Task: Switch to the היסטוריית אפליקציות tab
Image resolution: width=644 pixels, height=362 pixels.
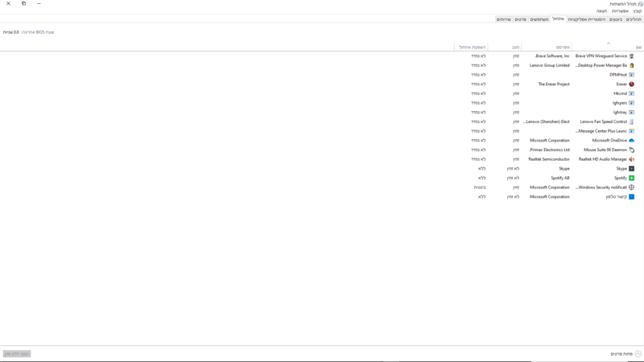Action: coord(587,19)
